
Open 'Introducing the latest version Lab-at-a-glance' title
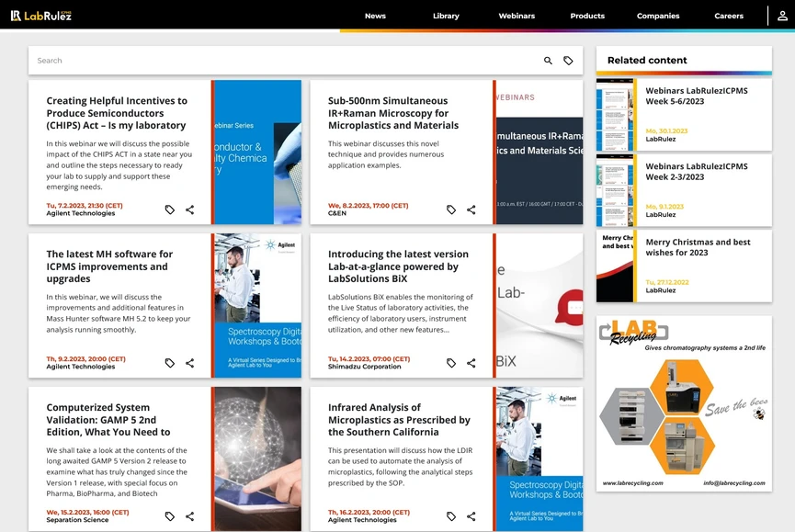pyautogui.click(x=399, y=266)
